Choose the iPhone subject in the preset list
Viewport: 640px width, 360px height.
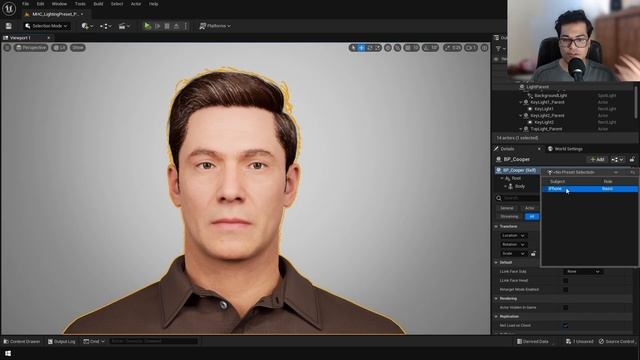coord(590,189)
